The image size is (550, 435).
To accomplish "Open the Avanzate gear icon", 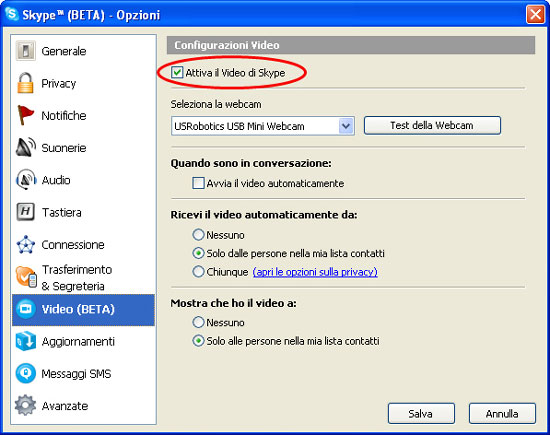I will coord(26,406).
